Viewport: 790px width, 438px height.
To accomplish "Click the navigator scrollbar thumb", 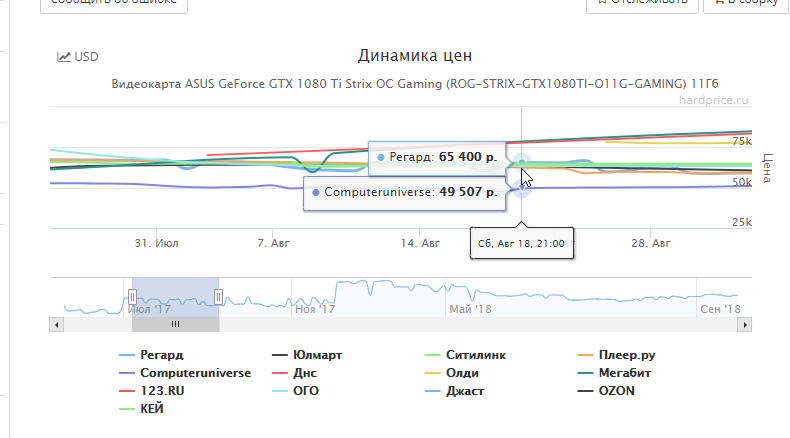I will tap(175, 325).
